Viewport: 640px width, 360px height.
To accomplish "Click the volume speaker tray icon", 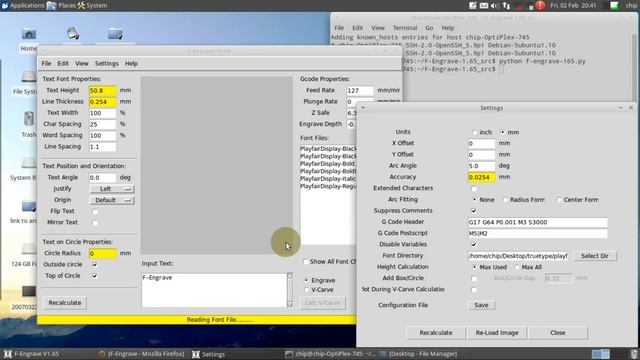I will click(x=495, y=5).
